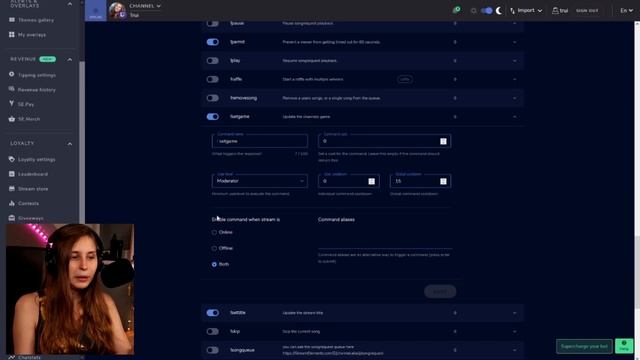
Task: Click User cooldown stepper icon
Action: (371, 181)
